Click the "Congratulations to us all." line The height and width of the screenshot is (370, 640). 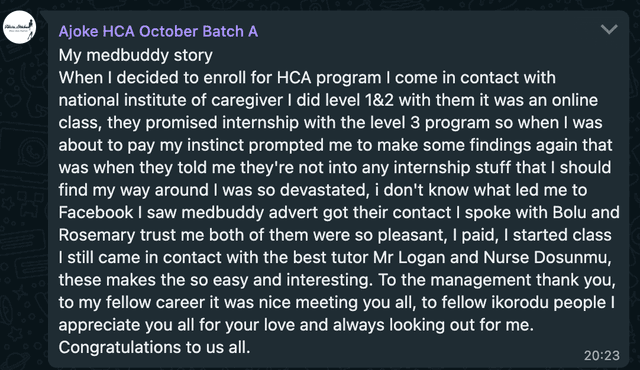point(154,348)
